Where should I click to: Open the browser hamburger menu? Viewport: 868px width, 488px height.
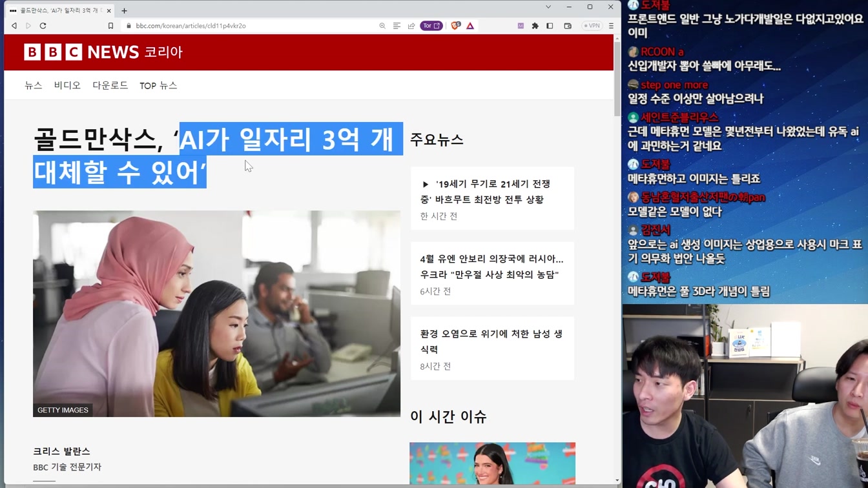point(611,26)
